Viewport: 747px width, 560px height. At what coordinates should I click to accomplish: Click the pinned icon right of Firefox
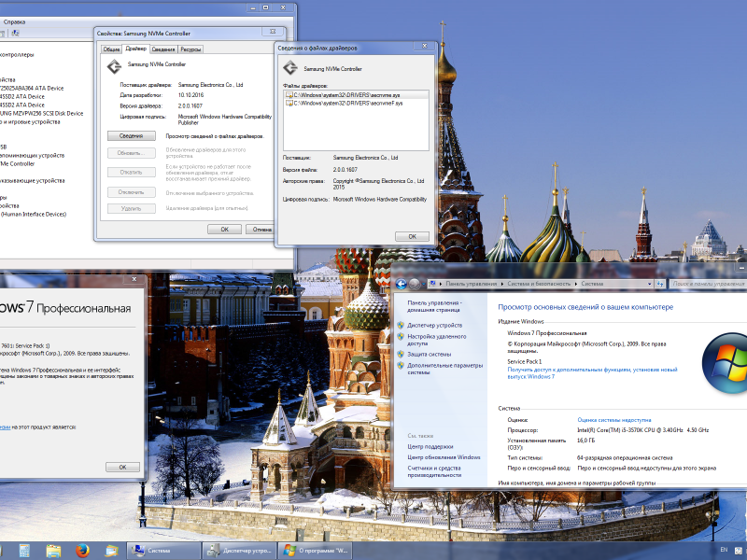pos(111,551)
